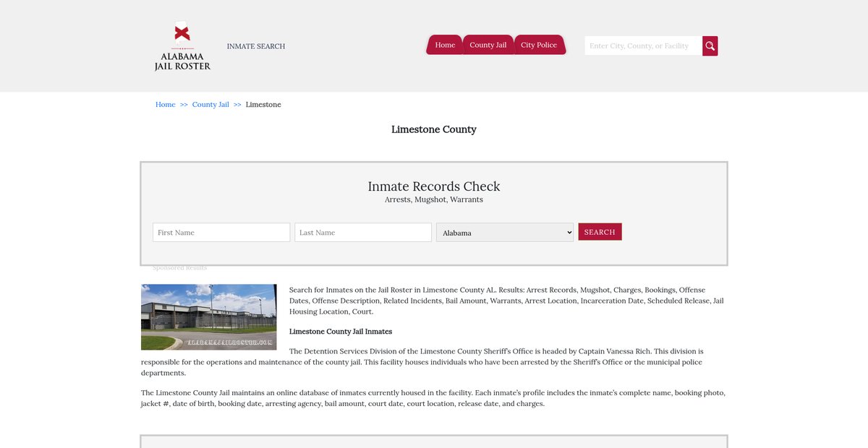This screenshot has width=868, height=448.
Task: Click the Limestone County page heading
Action: coord(434,129)
